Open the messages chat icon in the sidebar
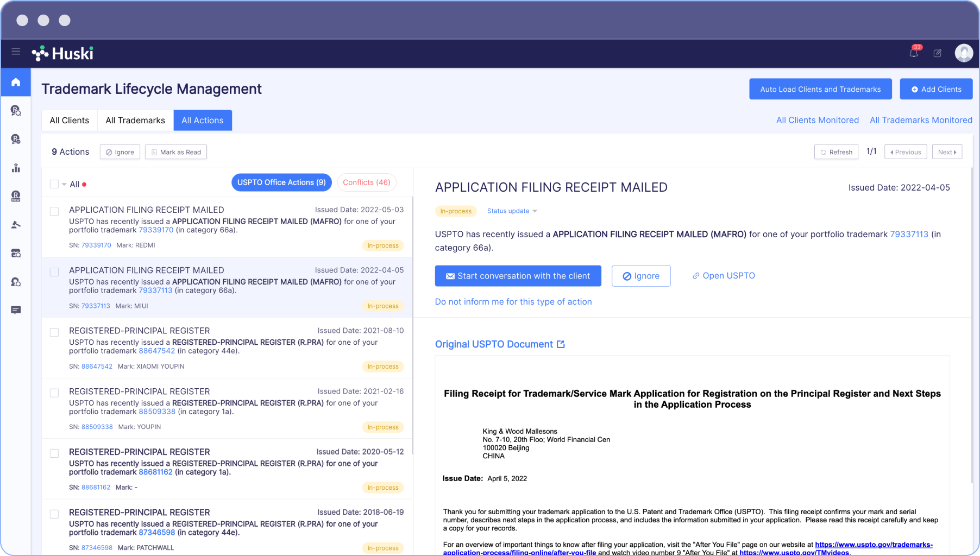Screen dimensions: 980x556 16,310
